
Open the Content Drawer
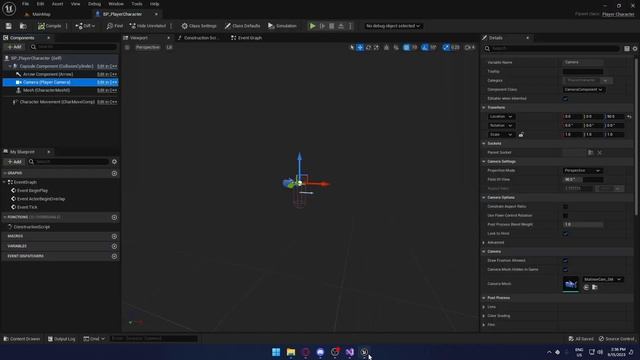click(22, 339)
